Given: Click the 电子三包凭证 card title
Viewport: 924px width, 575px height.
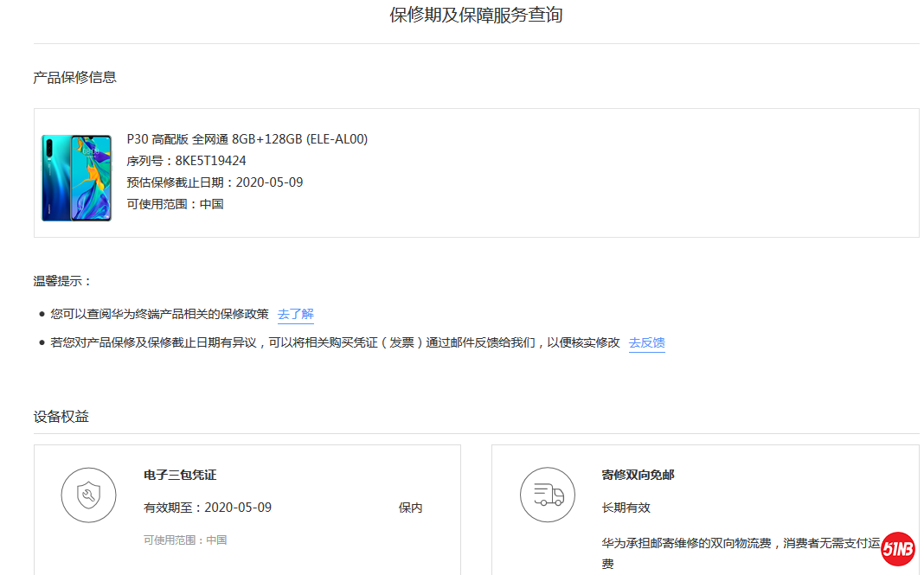Looking at the screenshot, I should 180,475.
